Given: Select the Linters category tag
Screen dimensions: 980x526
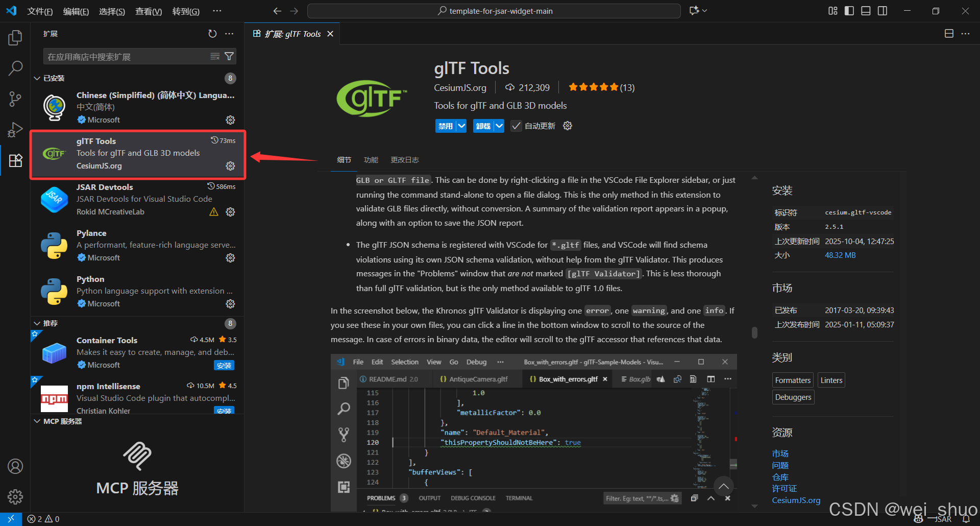Looking at the screenshot, I should 831,380.
